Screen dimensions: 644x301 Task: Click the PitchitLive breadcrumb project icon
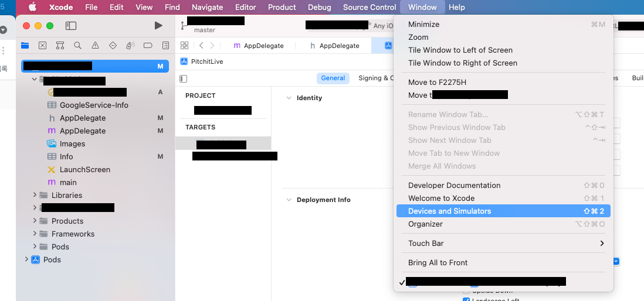[184, 61]
